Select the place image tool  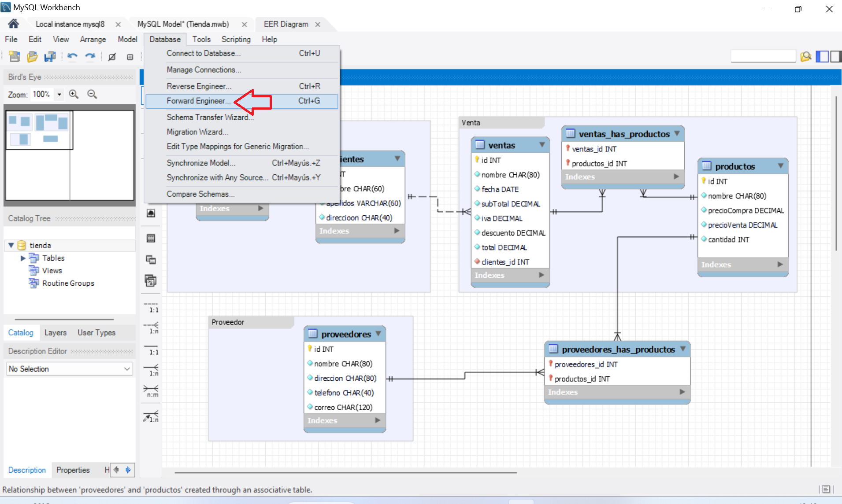151,213
